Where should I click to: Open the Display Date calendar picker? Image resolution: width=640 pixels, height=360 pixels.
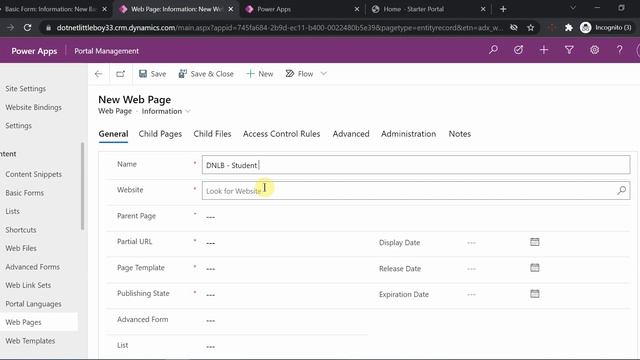535,242
